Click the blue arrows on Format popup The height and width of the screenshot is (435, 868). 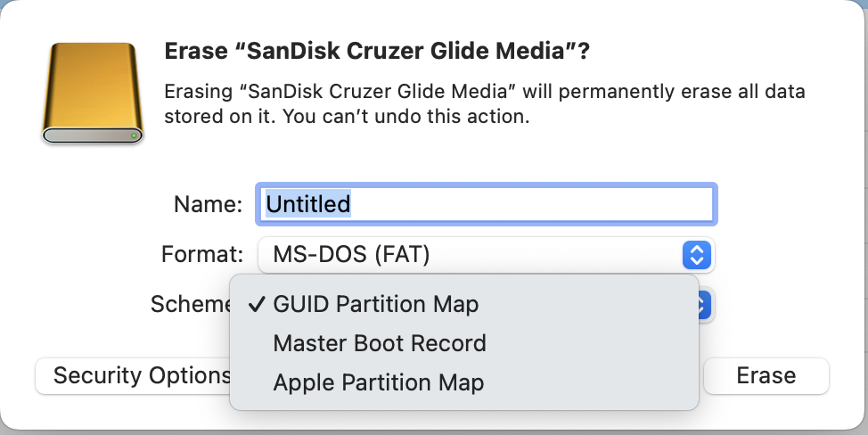point(696,256)
